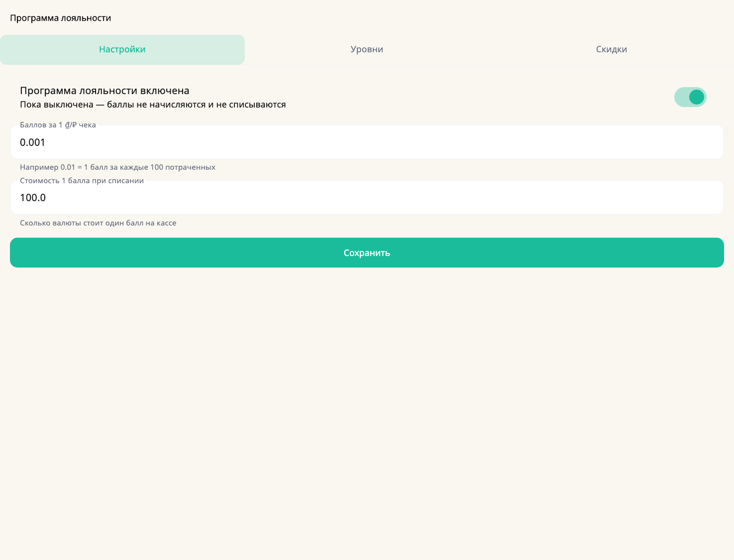Click the Баллов за 1 ₫/₽ чека field
Viewport: 734px width, 560px height.
367,142
